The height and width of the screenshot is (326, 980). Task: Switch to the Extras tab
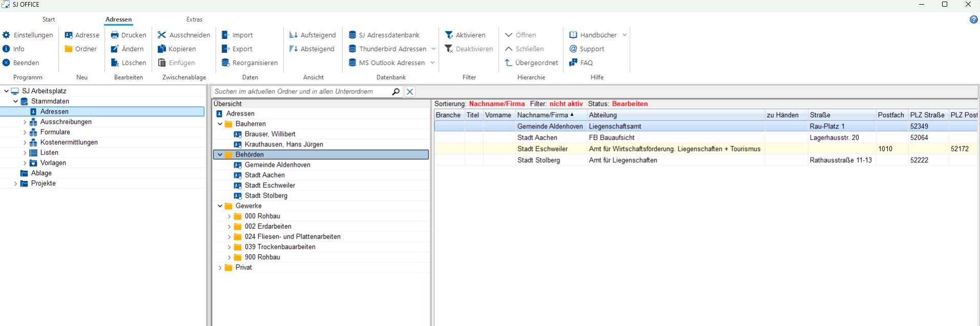tap(194, 19)
